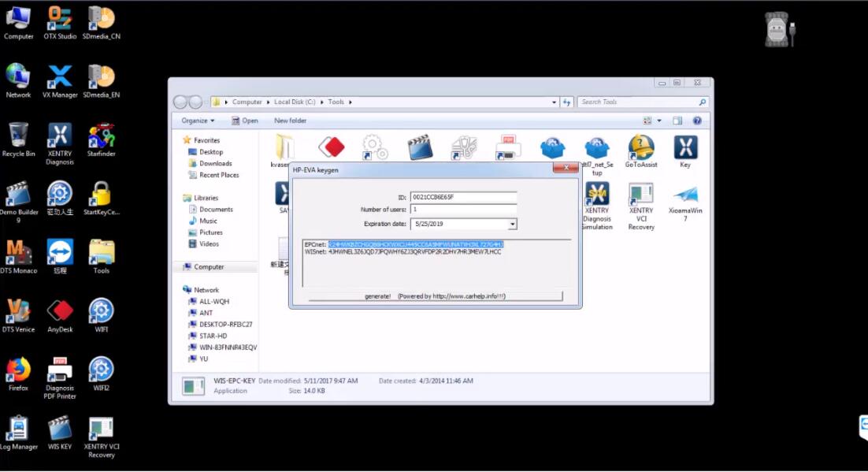Image resolution: width=868 pixels, height=472 pixels.
Task: Select the WIS KEY desktop icon
Action: (x=60, y=433)
